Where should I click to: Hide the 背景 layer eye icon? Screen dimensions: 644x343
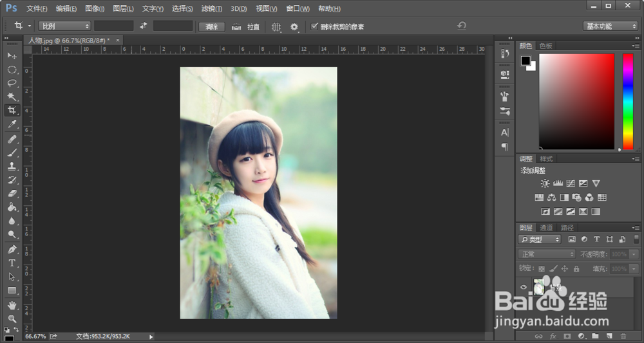click(x=523, y=288)
